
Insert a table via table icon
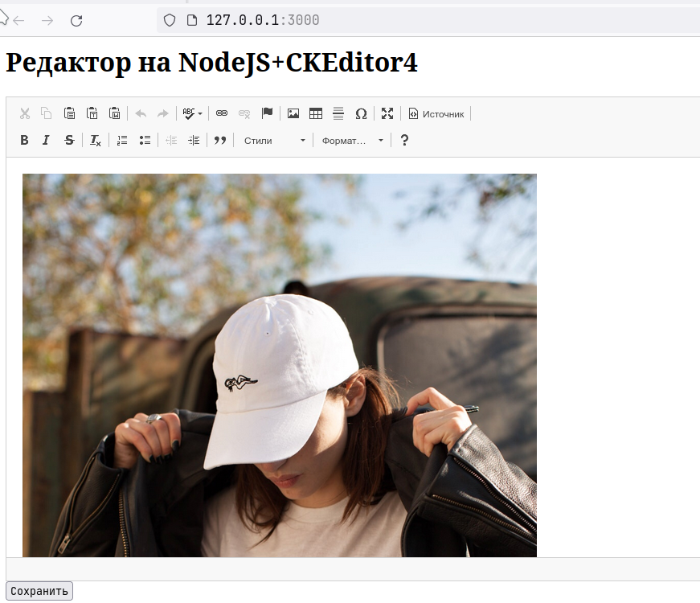point(316,113)
